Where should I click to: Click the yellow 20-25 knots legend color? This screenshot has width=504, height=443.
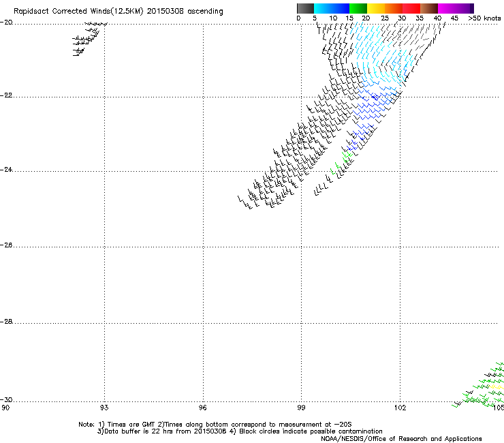(376, 8)
